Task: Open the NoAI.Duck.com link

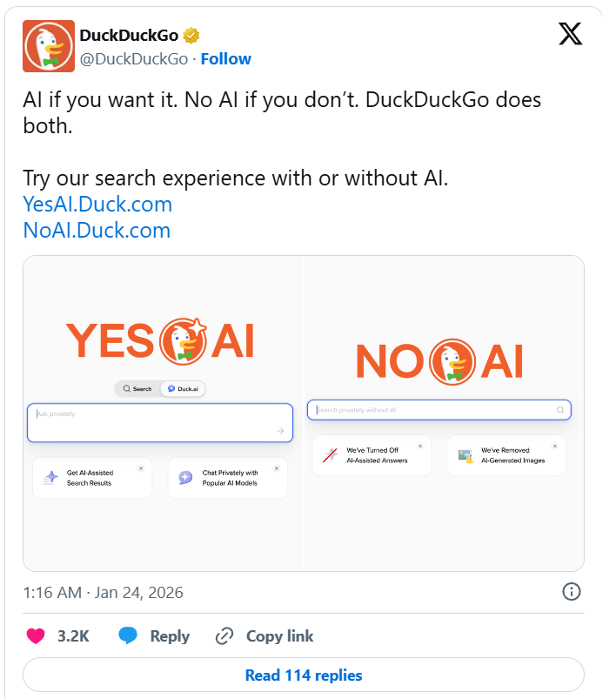Action: click(97, 230)
